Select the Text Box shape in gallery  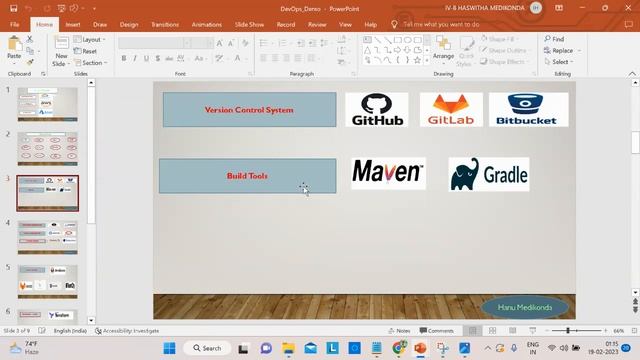point(367,40)
